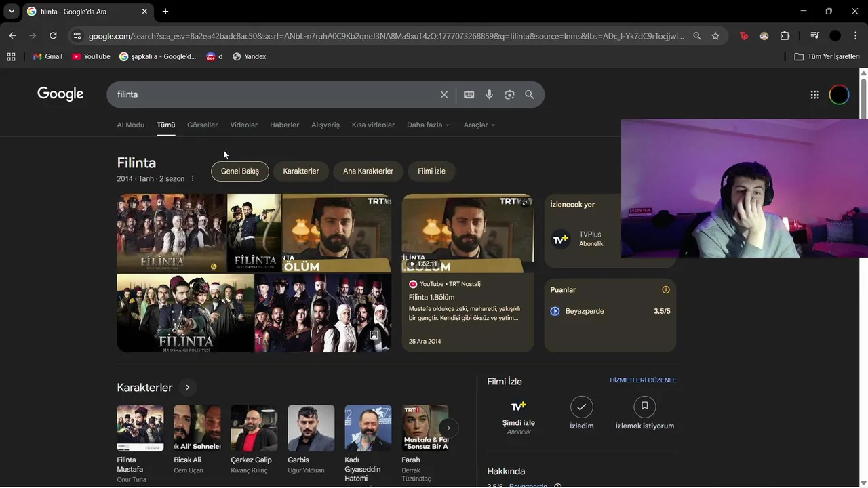Open the on-screen keyboard icon
This screenshot has height=488, width=868.
click(x=469, y=95)
